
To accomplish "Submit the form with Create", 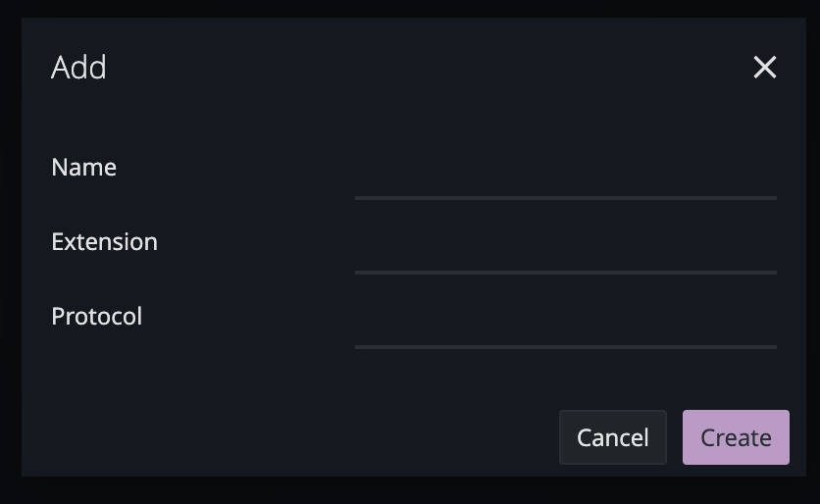I will (x=736, y=437).
